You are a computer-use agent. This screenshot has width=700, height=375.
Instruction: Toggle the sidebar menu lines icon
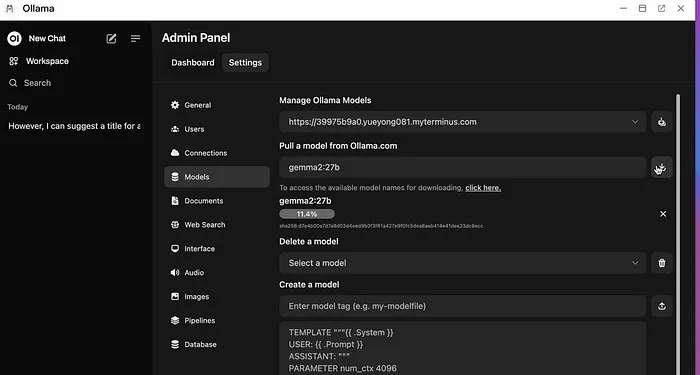tap(135, 39)
